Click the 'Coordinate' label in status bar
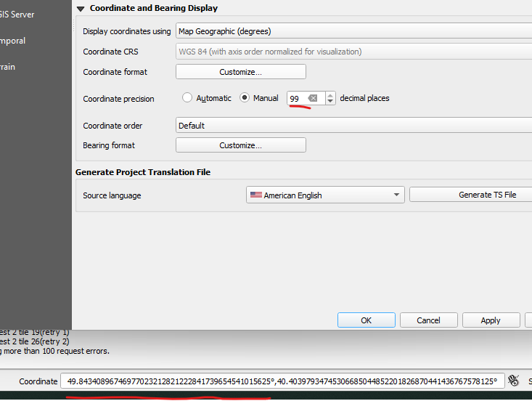This screenshot has width=532, height=401. pos(38,381)
